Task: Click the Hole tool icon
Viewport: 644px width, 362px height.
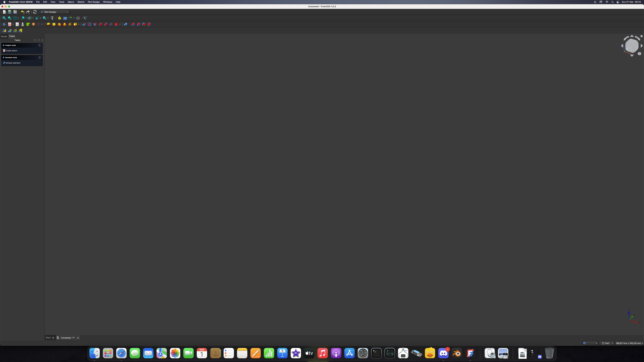Action: (x=90, y=24)
